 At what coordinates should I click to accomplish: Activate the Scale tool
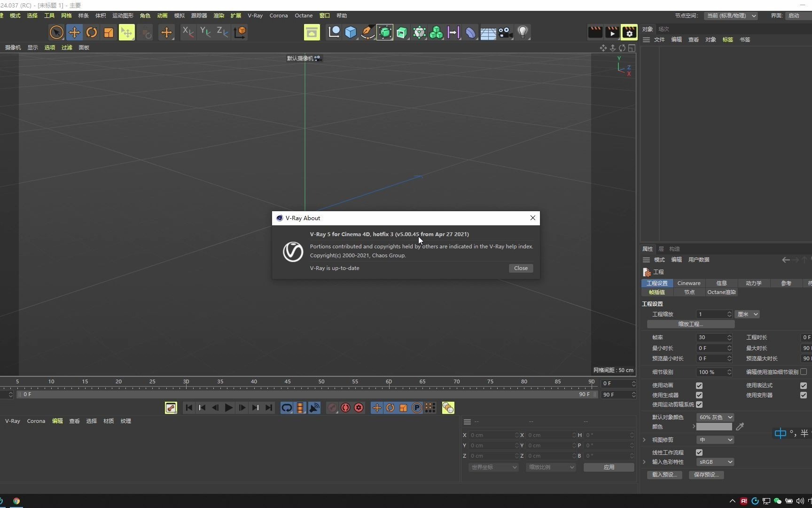click(109, 32)
